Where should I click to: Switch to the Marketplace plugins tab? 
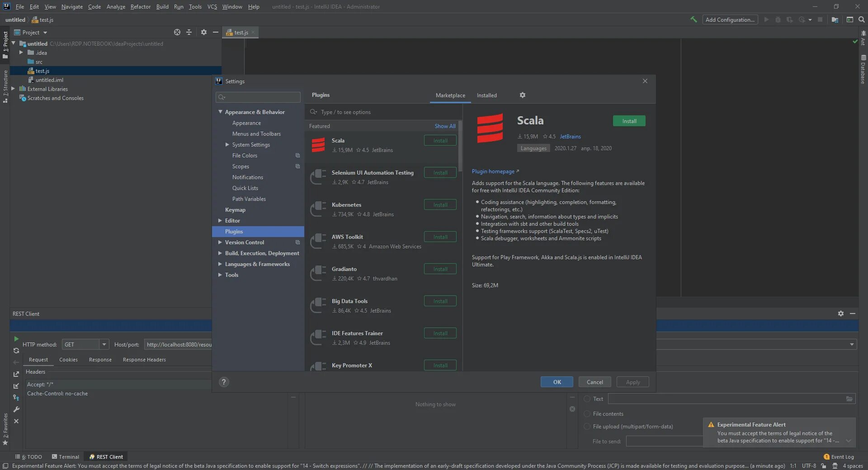point(450,95)
